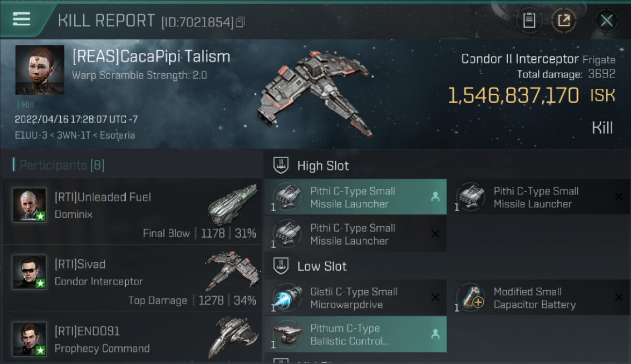631x364 pixels.
Task: Open Pithum C-Type Ballistic Control item
Action: point(355,335)
